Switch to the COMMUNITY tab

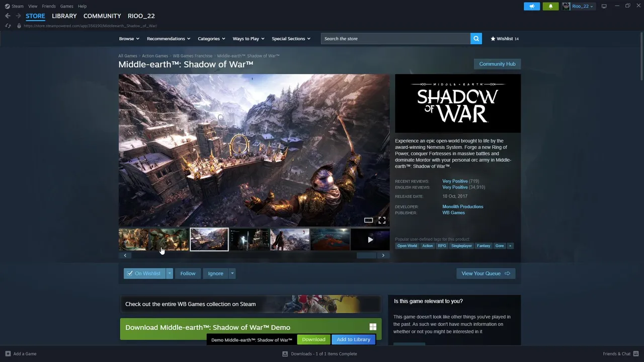102,16
